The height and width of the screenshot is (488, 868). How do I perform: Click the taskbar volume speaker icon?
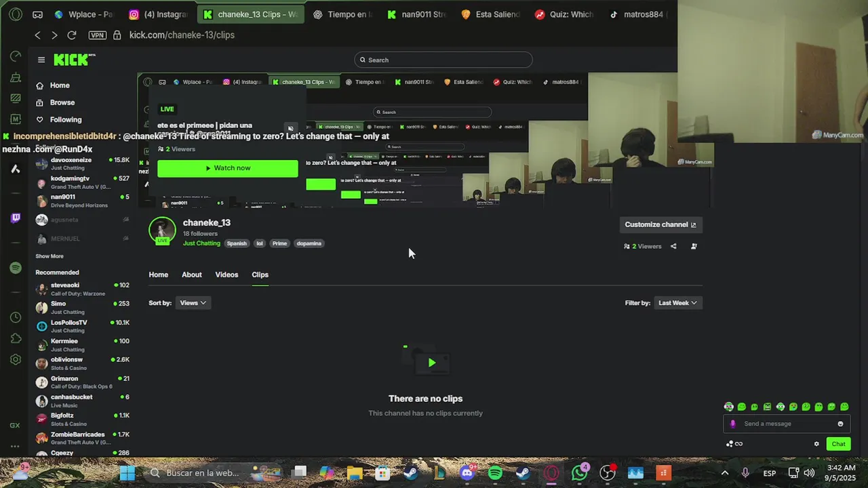point(809,473)
